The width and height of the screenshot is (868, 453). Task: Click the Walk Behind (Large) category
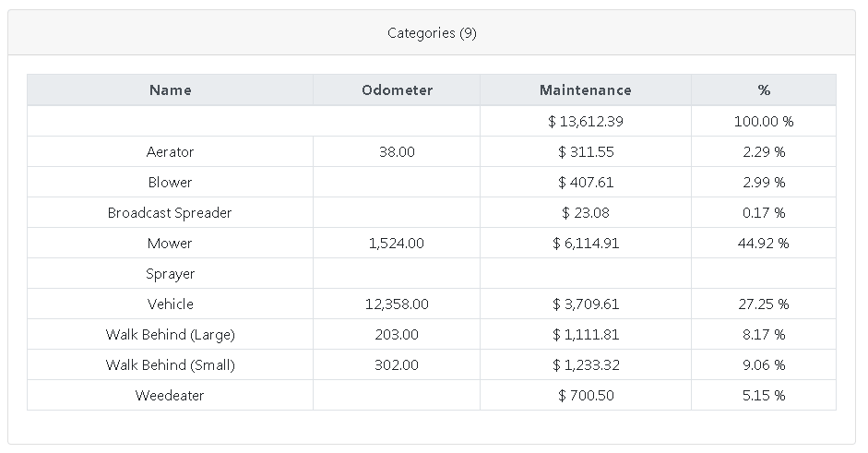coord(170,335)
